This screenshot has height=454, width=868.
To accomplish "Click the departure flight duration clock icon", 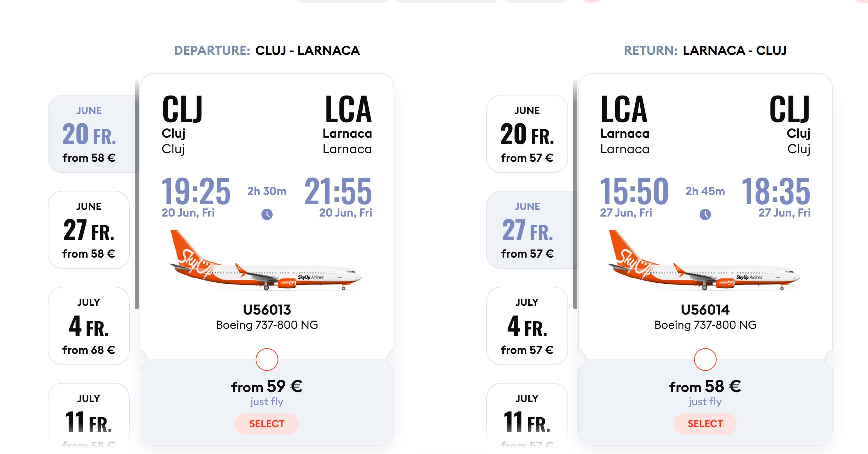I will coord(267,214).
